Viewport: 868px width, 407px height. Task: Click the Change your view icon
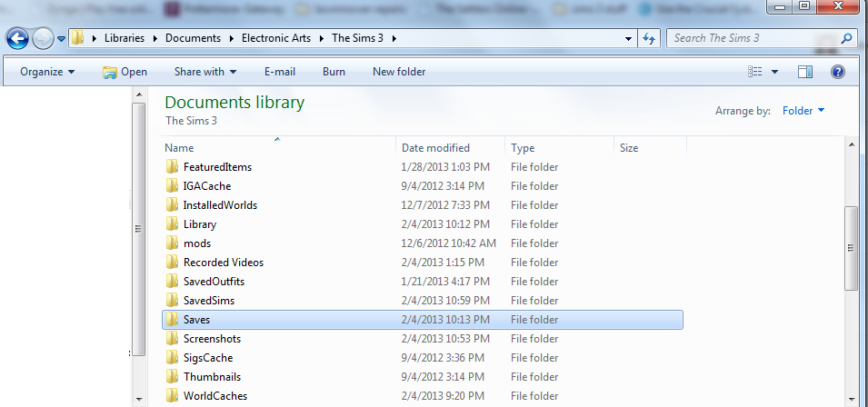pos(755,72)
